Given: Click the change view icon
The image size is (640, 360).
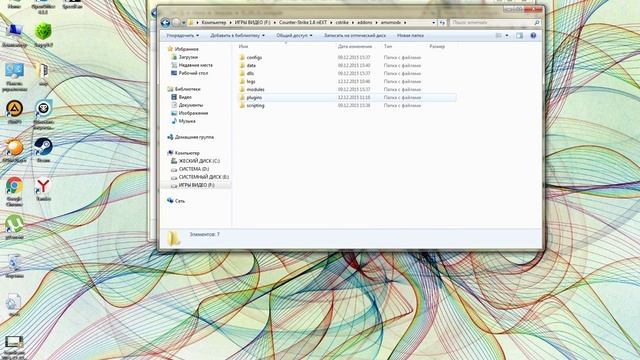Looking at the screenshot, I should (498, 36).
